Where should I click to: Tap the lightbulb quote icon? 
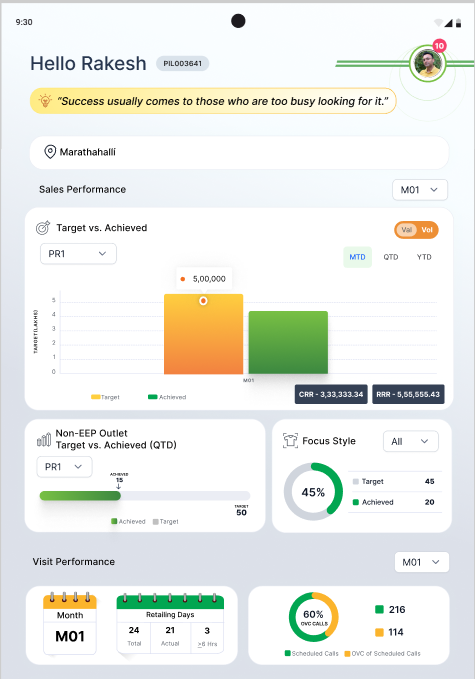tap(45, 100)
